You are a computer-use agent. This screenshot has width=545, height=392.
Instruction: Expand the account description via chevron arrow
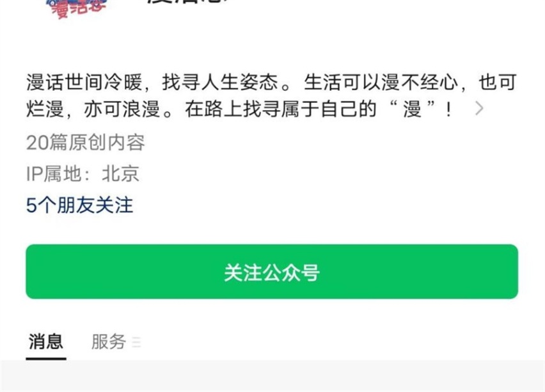(x=479, y=109)
